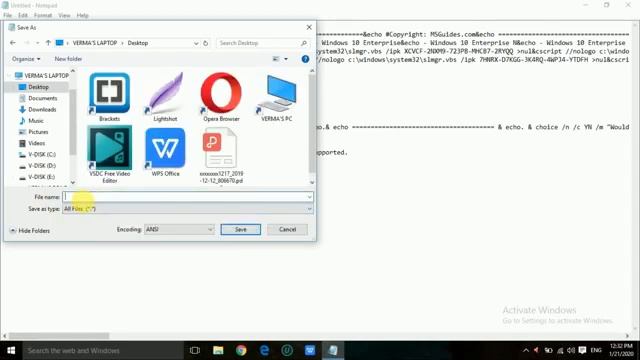
Task: Launch Google Chrome from the taskbar
Action: [241, 351]
